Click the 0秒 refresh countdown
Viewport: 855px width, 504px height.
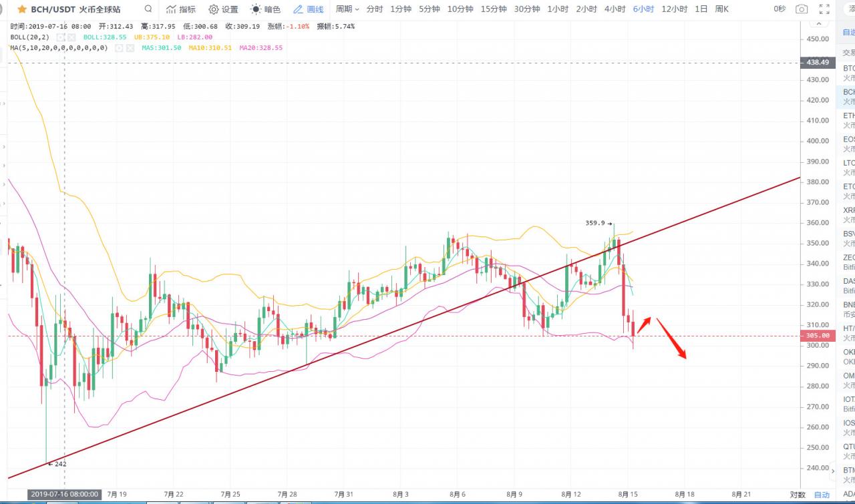click(x=780, y=9)
